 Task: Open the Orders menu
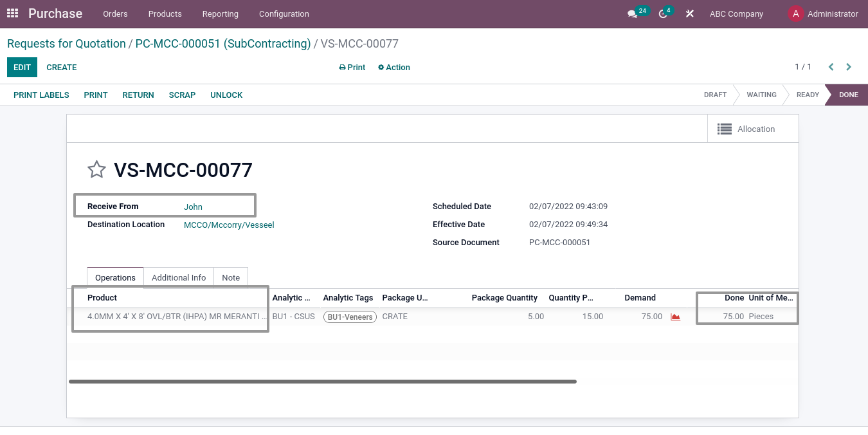pyautogui.click(x=115, y=13)
